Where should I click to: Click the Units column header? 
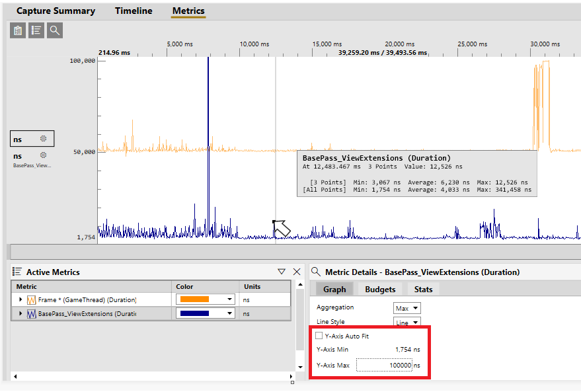[x=265, y=286]
